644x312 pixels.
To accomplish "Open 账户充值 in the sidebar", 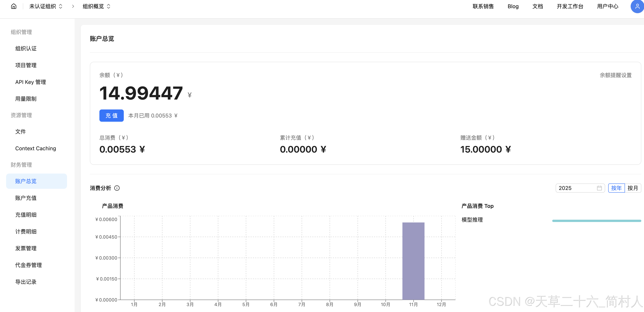I will click(26, 198).
